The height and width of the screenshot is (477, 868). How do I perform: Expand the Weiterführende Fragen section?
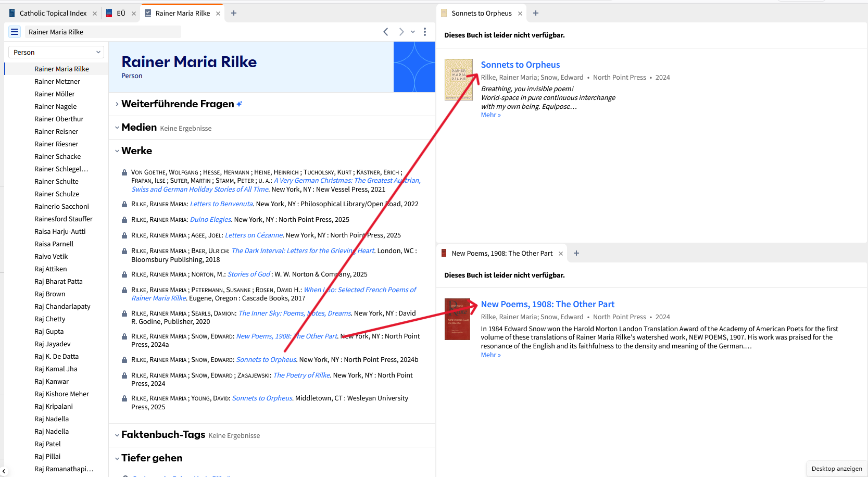(x=117, y=104)
